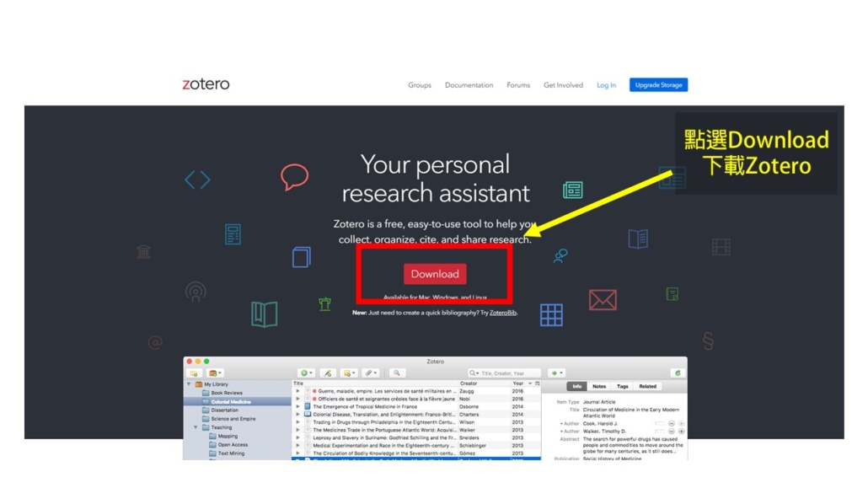
Task: Click the Teaching folder icon
Action: coord(206,427)
